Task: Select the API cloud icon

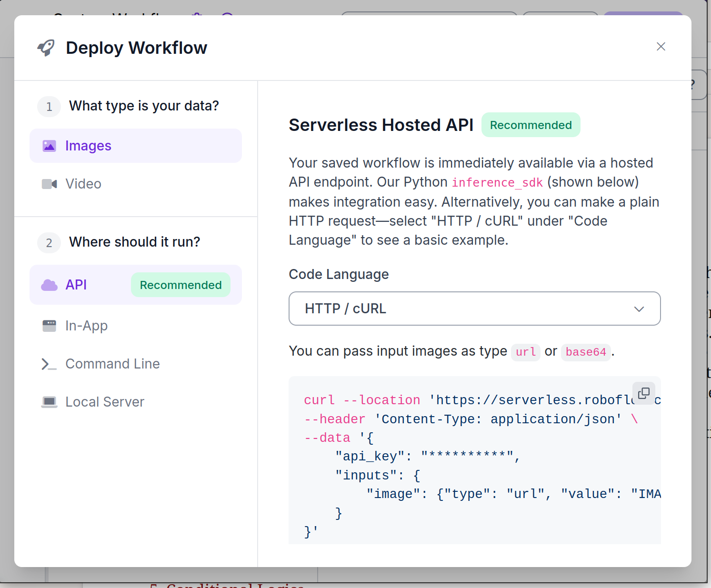Action: click(x=49, y=285)
